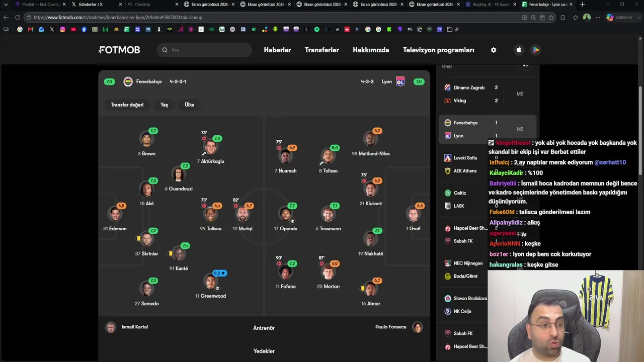Open the Facebook bookmark icon
Image resolution: width=644 pixels, height=362 pixels.
click(84, 29)
